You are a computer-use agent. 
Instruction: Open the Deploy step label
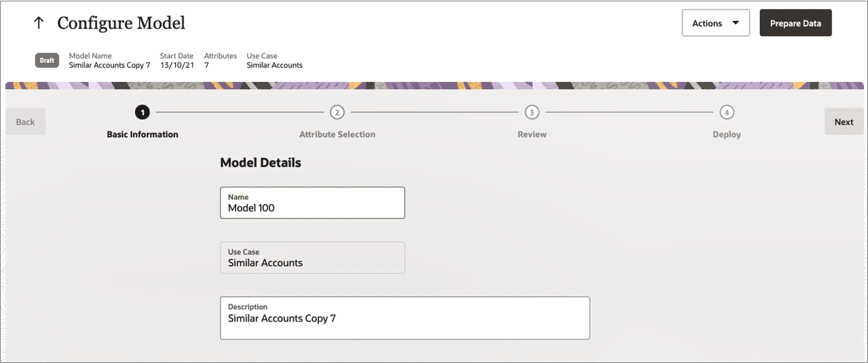click(727, 134)
